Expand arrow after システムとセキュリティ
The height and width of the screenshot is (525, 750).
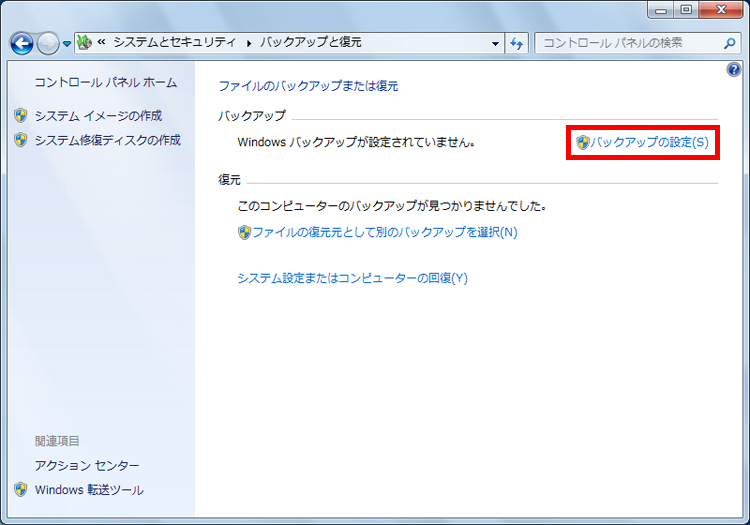(x=249, y=43)
